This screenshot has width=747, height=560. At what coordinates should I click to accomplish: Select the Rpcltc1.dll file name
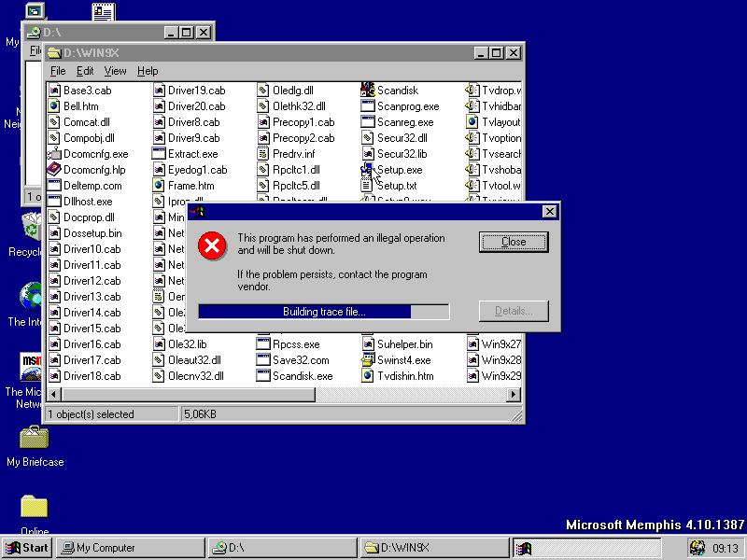click(x=296, y=170)
